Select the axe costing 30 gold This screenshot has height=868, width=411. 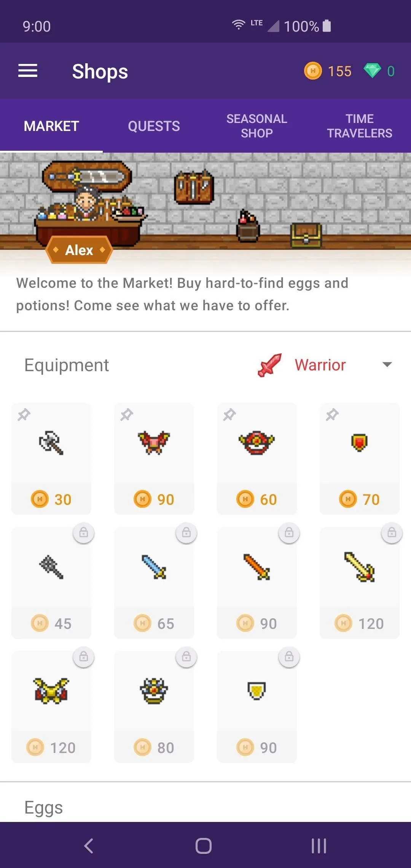coord(51,459)
